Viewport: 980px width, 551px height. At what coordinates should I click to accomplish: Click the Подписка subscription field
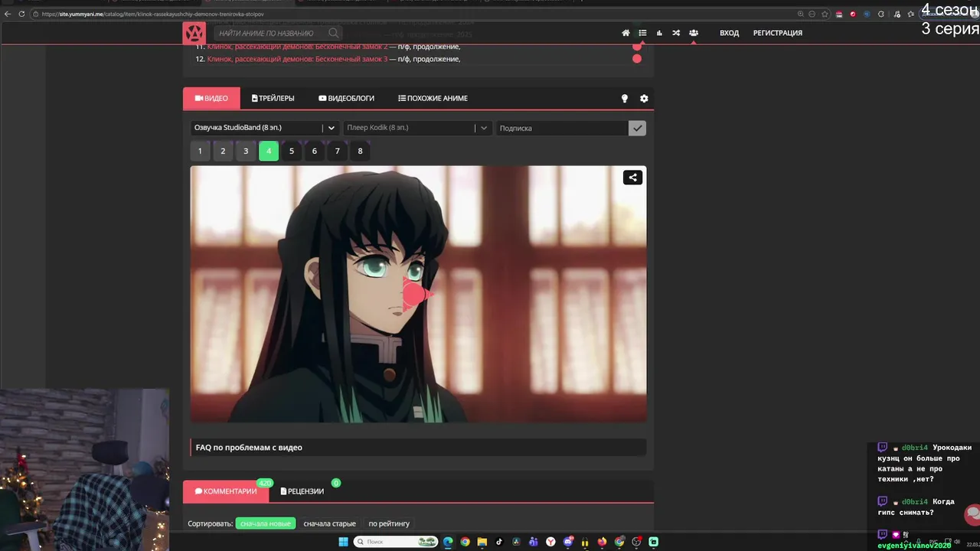(561, 128)
